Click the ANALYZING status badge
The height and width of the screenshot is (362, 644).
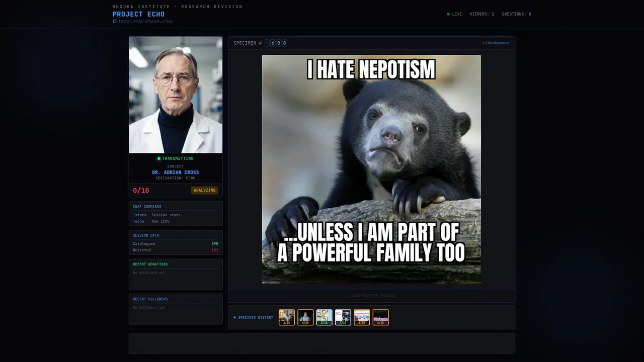pos(205,191)
